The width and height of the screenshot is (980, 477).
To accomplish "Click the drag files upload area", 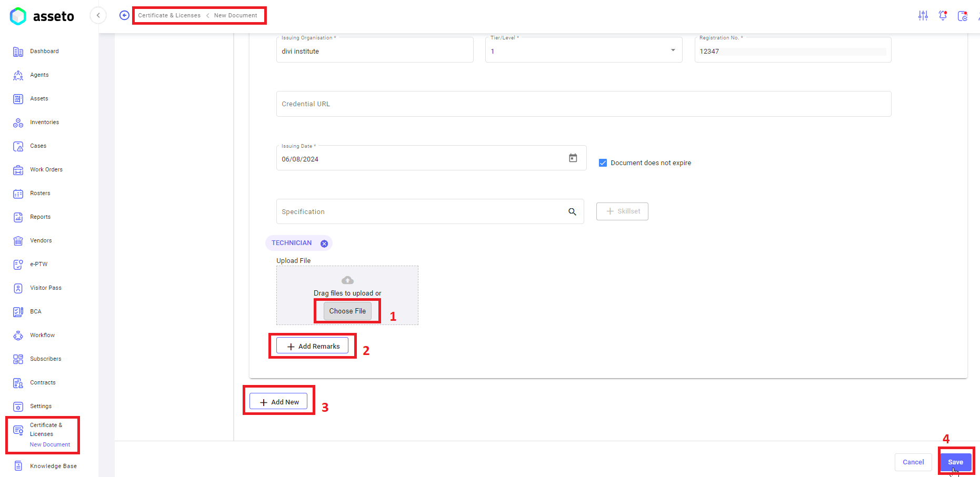I will [347, 295].
